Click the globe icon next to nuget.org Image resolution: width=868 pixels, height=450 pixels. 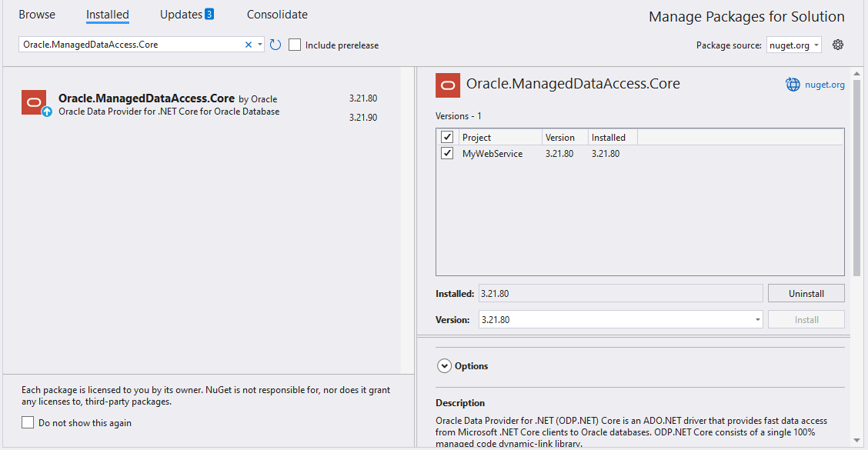793,85
